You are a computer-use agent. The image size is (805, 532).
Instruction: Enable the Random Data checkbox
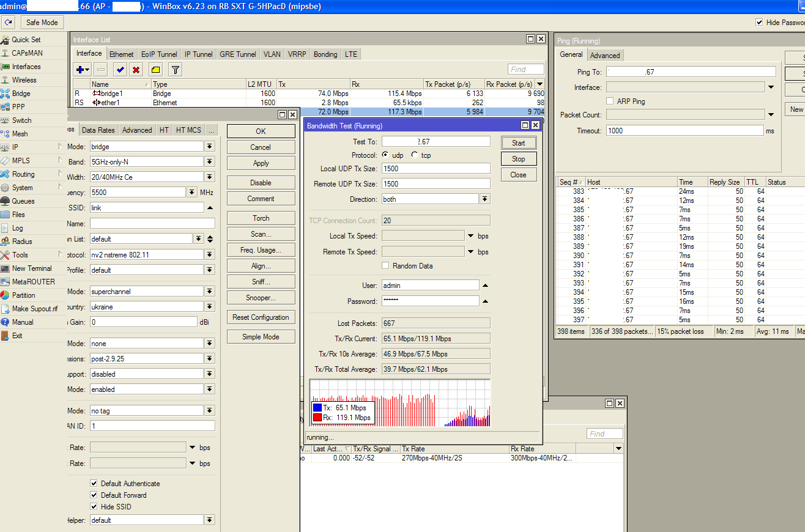(385, 266)
